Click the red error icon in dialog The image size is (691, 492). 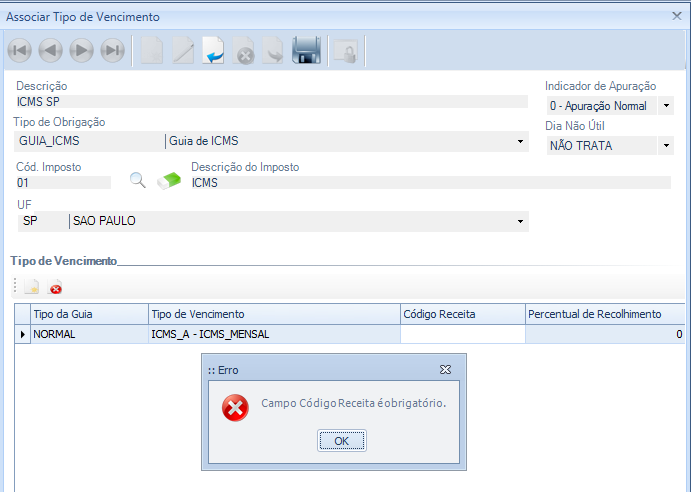(x=235, y=408)
